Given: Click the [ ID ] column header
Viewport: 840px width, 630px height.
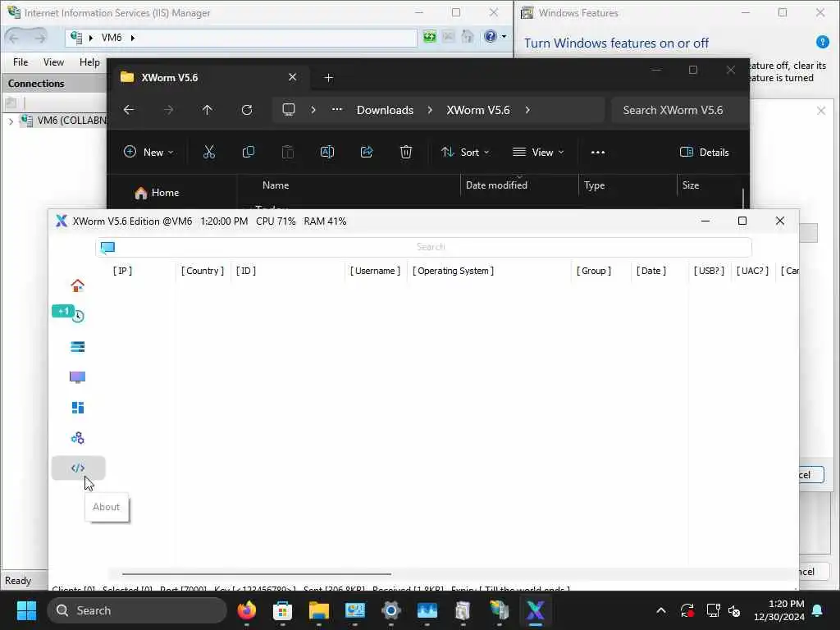Looking at the screenshot, I should coord(246,271).
